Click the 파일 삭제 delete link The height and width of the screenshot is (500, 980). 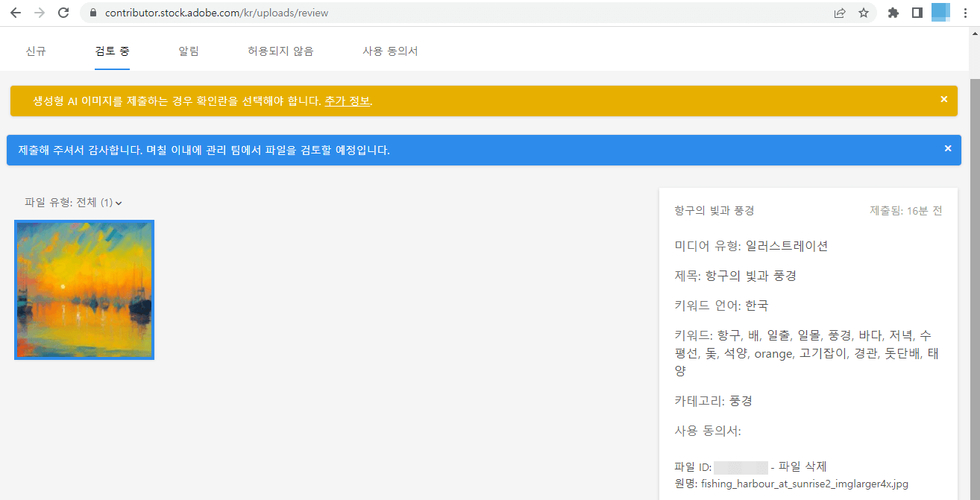point(803,466)
